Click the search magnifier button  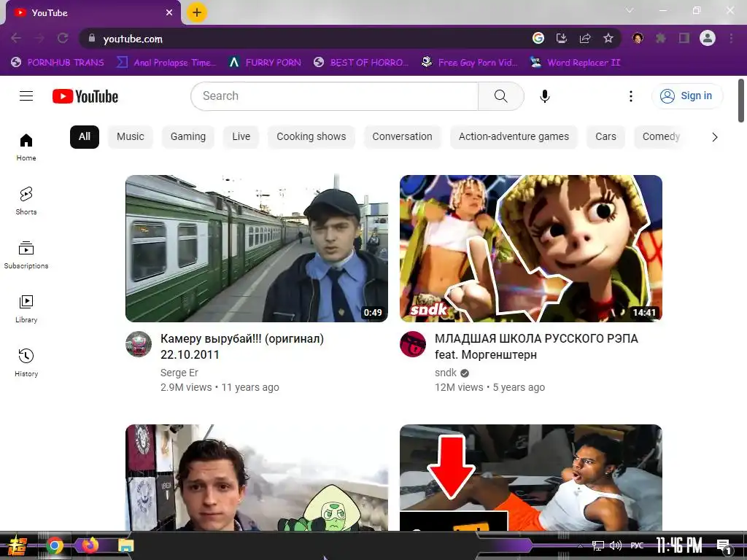(x=500, y=96)
